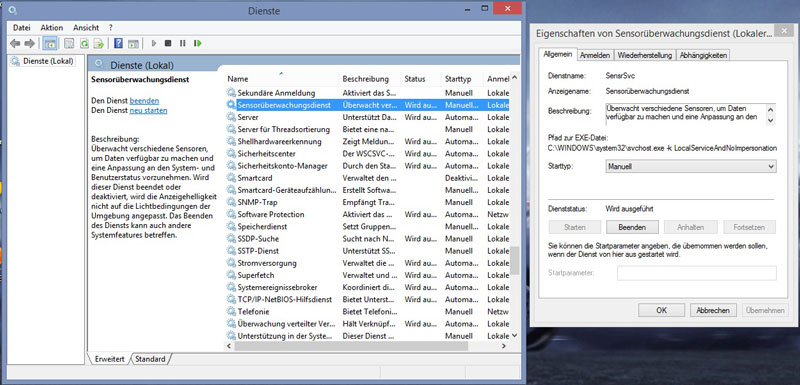
Task: Click the services list scroll-down arrow
Action: coord(514,336)
